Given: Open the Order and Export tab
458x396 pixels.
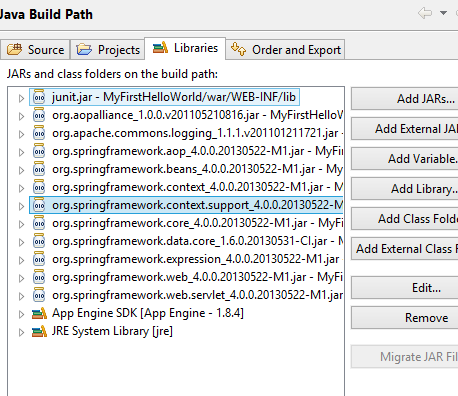Looking at the screenshot, I should point(285,50).
